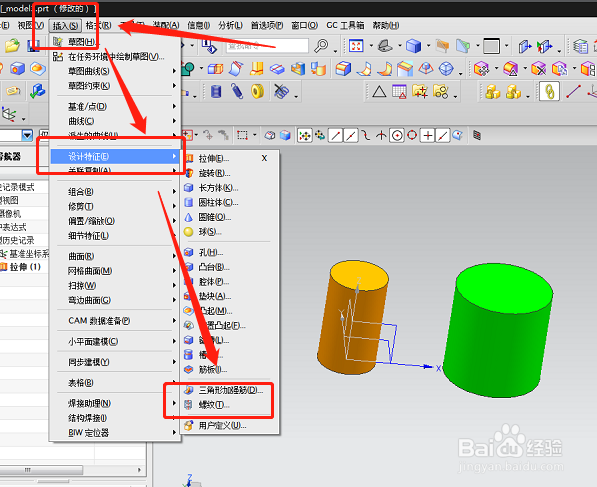Open the 分析(L) menu
Viewport: 597px width, 487px height.
click(x=230, y=26)
